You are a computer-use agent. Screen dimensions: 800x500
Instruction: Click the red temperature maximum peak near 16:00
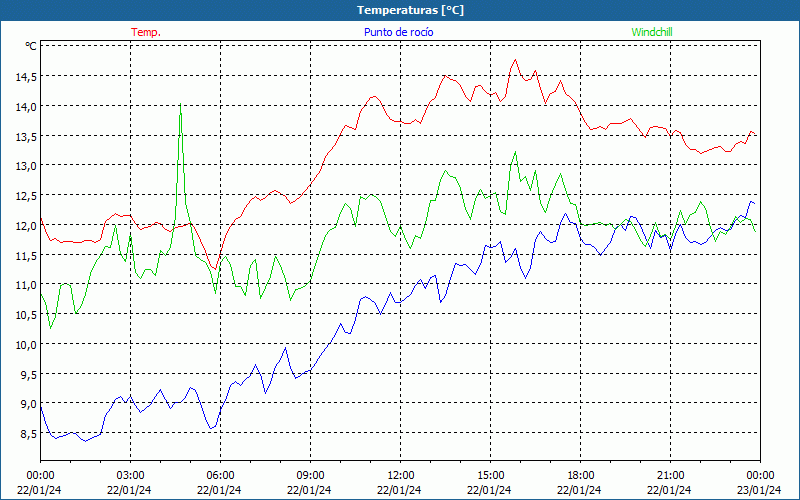515,60
